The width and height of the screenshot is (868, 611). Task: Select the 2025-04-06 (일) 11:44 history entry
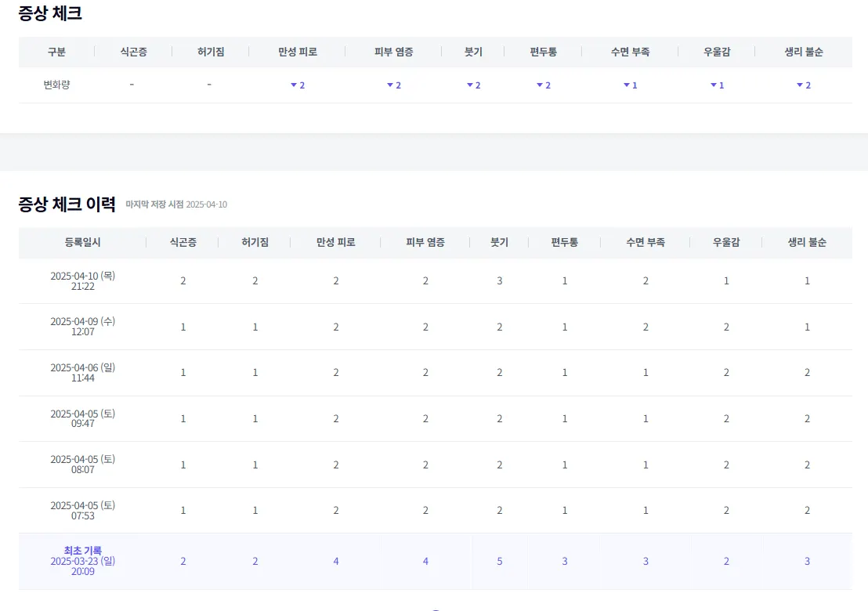click(82, 373)
